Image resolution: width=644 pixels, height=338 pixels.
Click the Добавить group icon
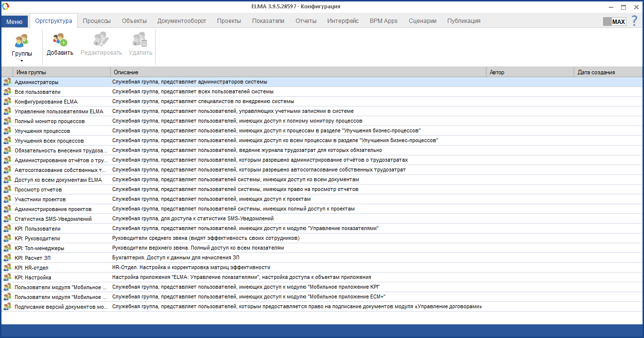click(x=60, y=40)
